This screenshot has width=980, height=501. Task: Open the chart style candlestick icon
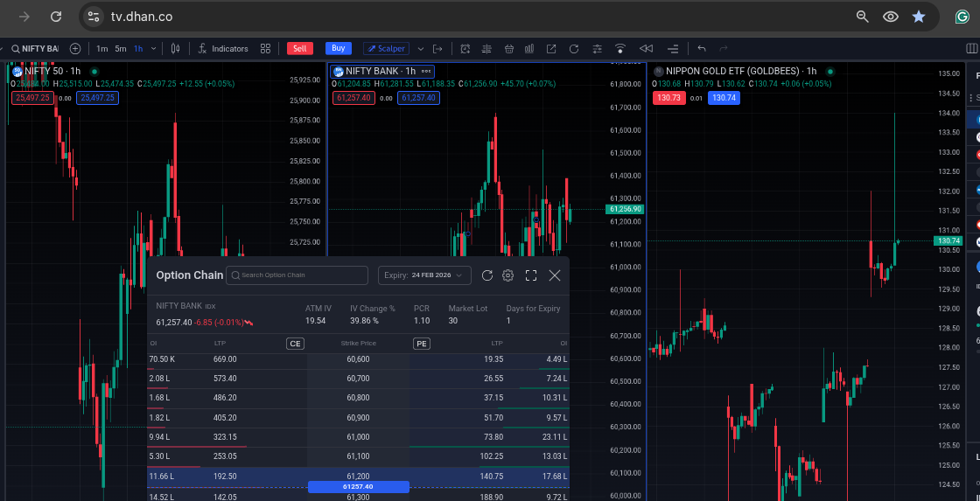(x=176, y=49)
